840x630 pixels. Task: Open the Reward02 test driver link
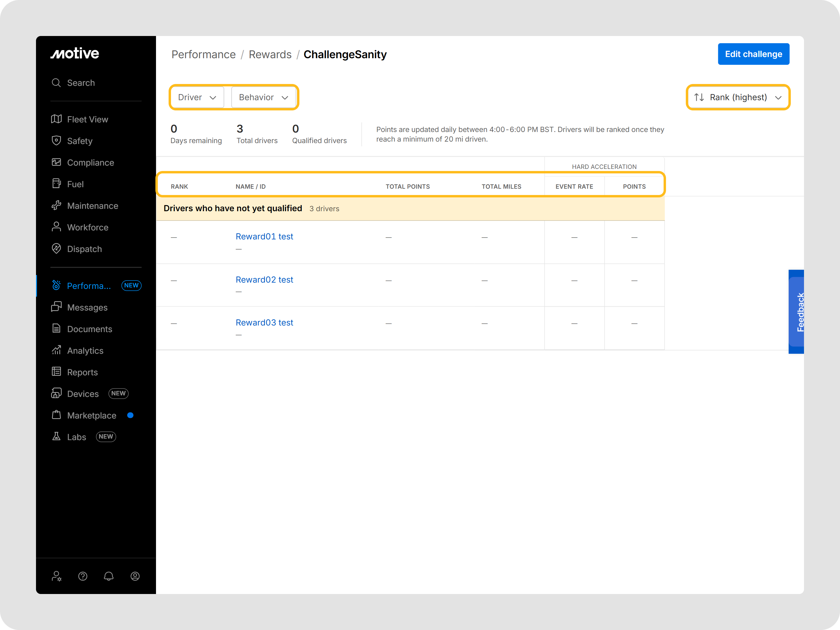(264, 280)
